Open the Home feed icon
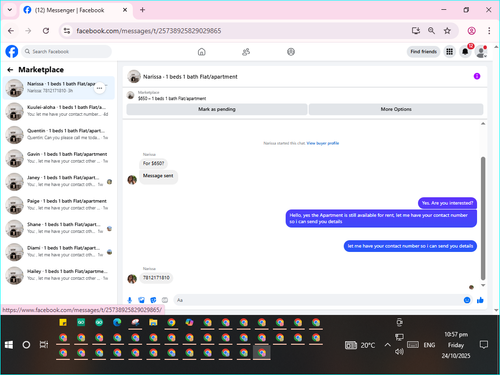 coord(202,52)
